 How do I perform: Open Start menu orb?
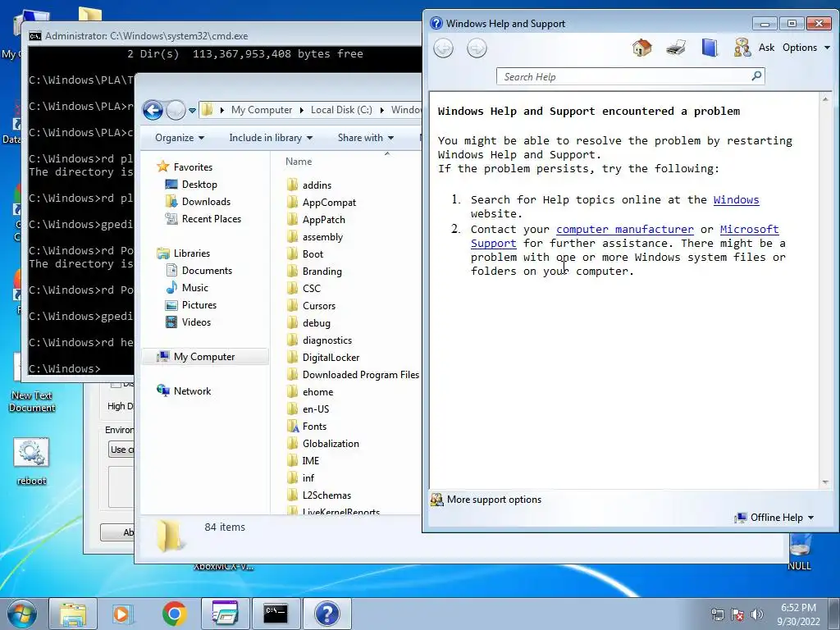(22, 614)
